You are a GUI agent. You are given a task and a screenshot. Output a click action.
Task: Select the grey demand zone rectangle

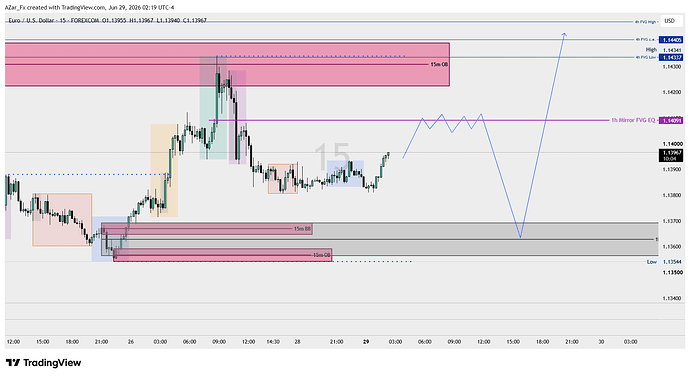[380, 239]
